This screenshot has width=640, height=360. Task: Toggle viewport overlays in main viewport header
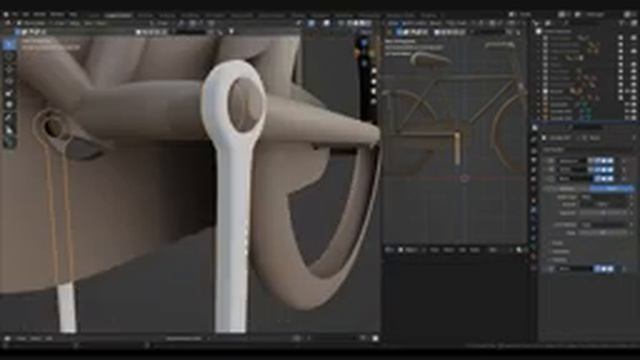pos(327,23)
